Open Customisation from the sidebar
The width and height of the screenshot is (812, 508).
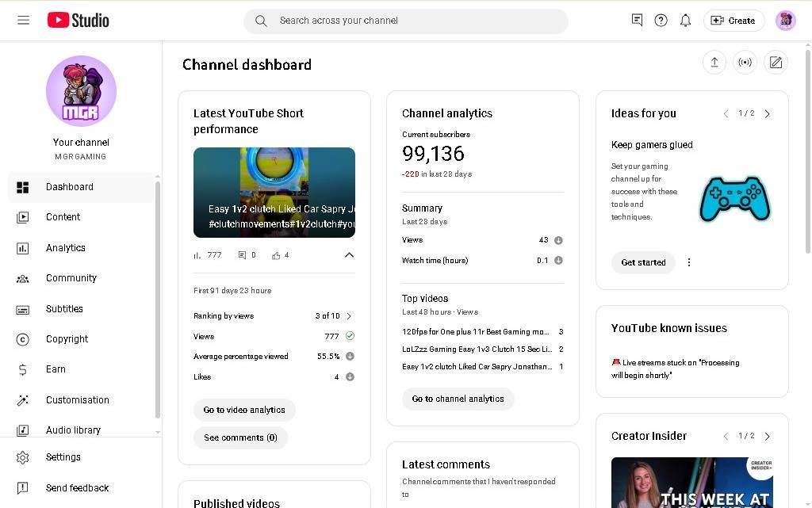point(77,400)
